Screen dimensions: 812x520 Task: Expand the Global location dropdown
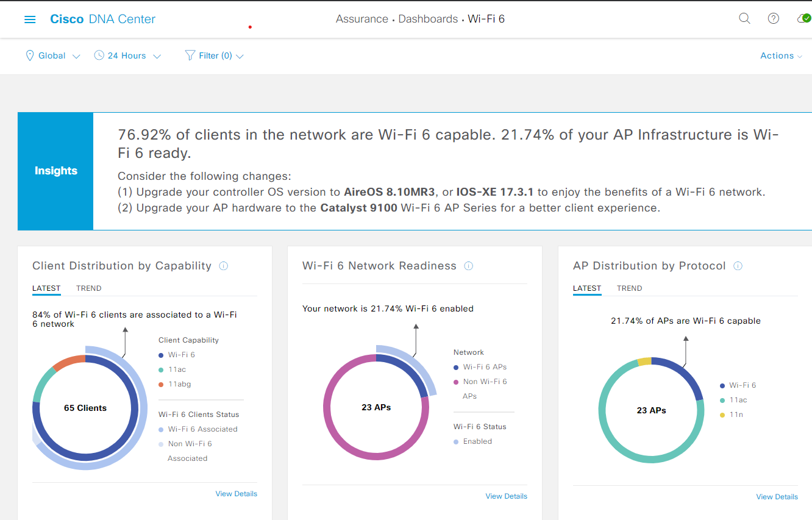53,55
